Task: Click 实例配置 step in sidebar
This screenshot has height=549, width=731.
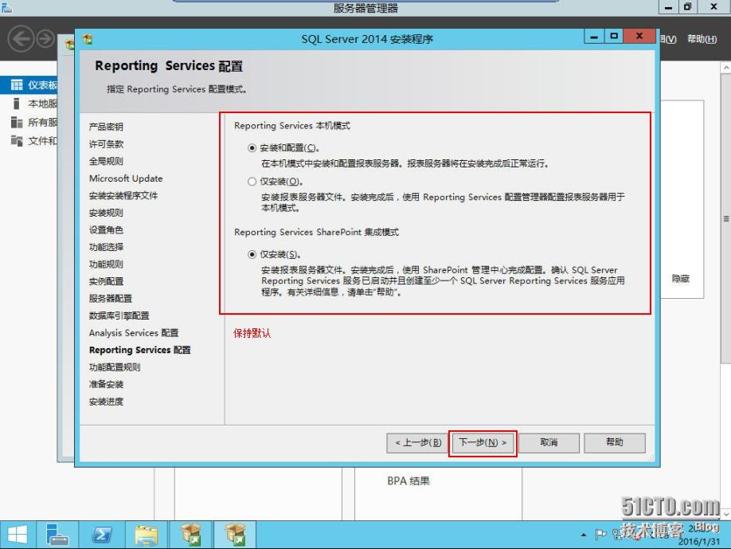Action: pos(106,281)
